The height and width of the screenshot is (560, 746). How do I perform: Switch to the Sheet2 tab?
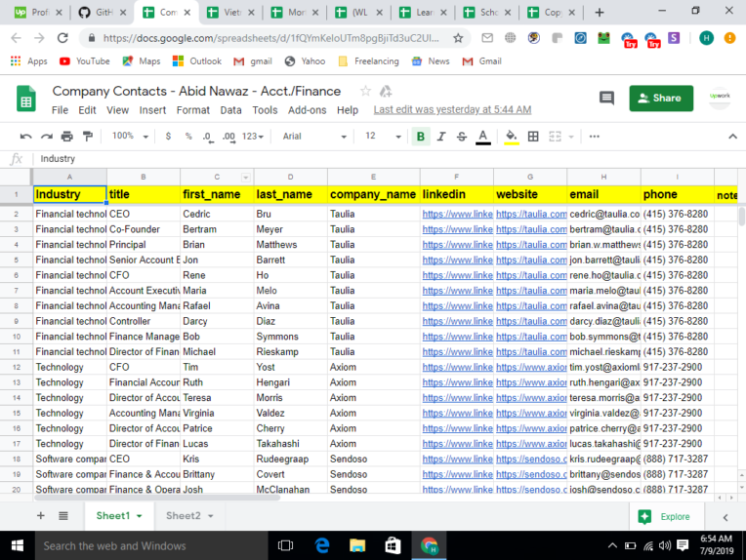[x=184, y=516]
